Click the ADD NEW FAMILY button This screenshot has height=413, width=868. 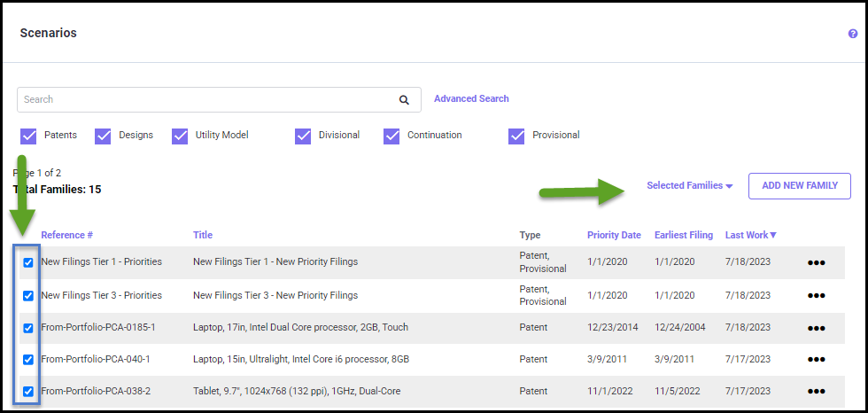click(799, 186)
